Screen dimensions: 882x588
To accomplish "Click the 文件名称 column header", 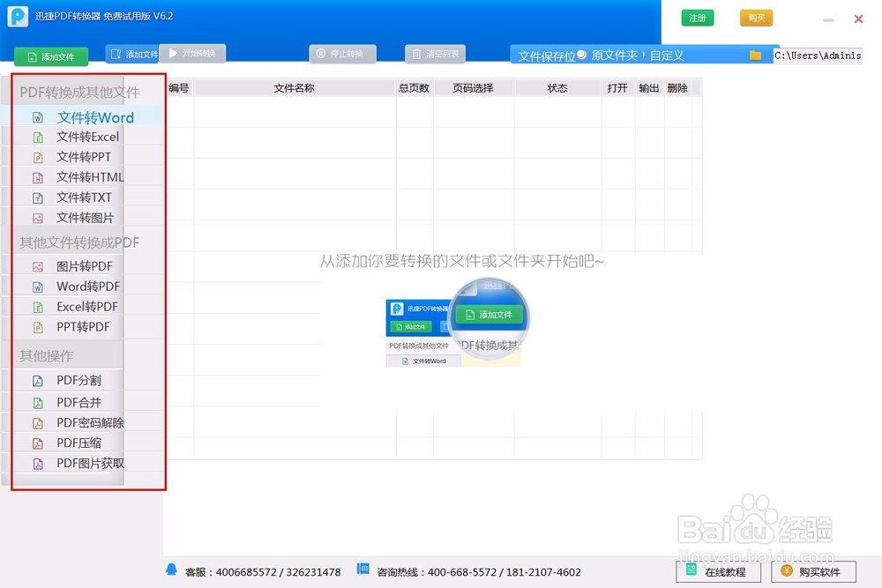I will coord(295,87).
